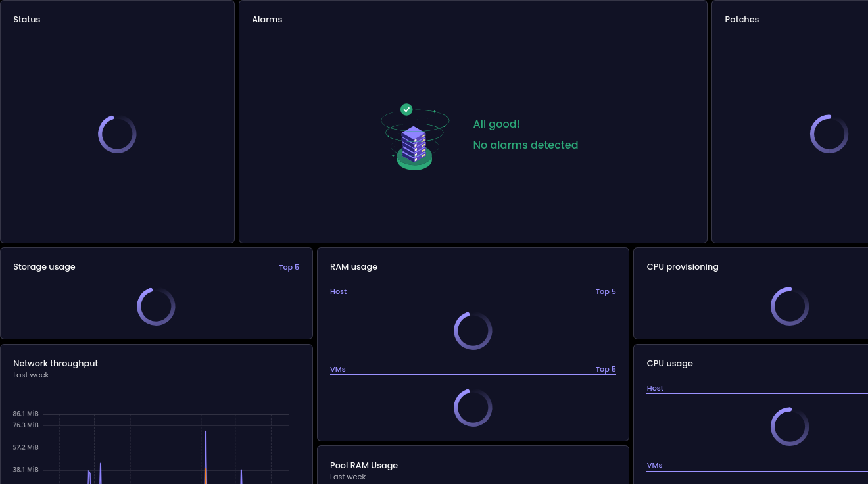
Task: Click the green checkmark icon in Alarms
Action: pos(406,109)
